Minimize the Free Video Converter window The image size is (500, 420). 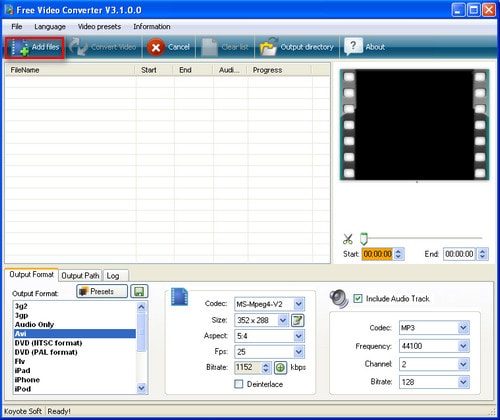pyautogui.click(x=458, y=10)
